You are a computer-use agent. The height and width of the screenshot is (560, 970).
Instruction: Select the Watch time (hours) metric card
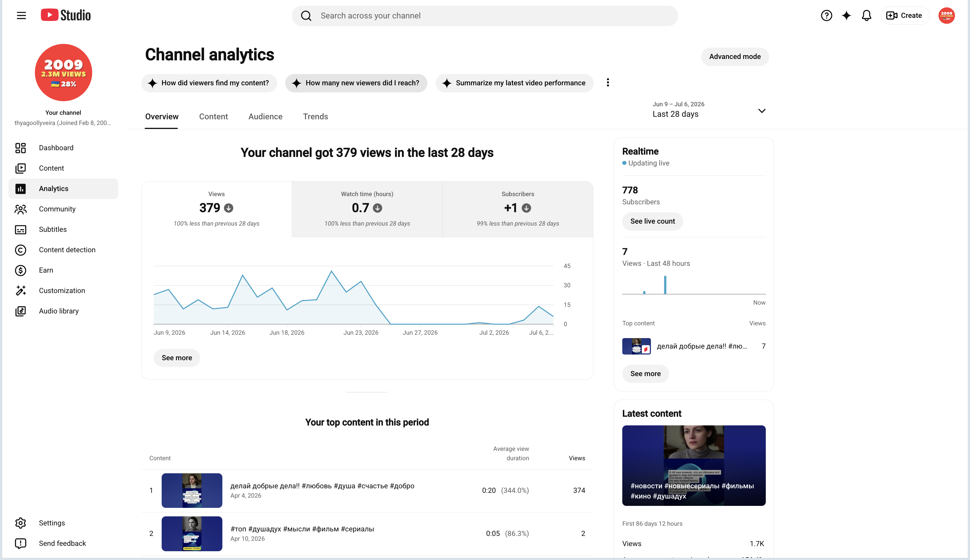(x=367, y=209)
